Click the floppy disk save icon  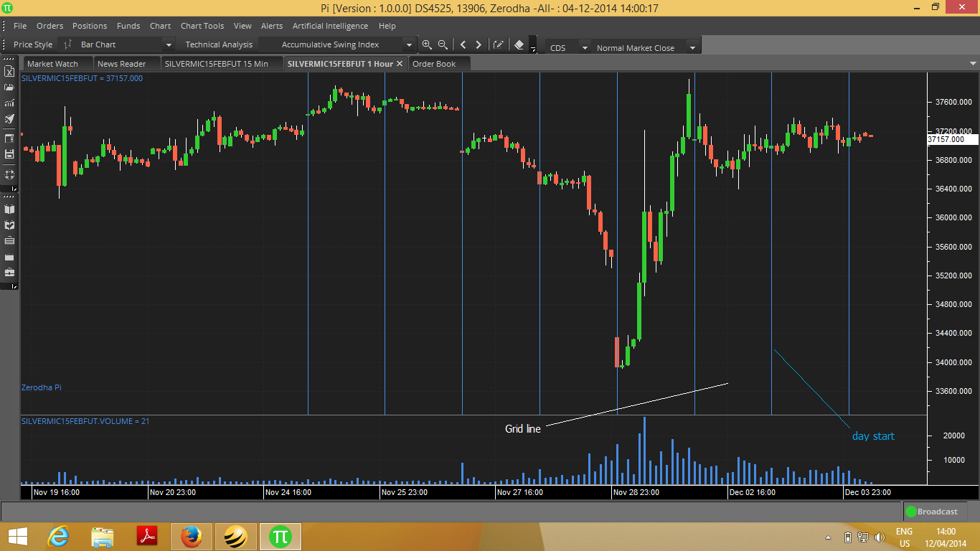[9, 154]
